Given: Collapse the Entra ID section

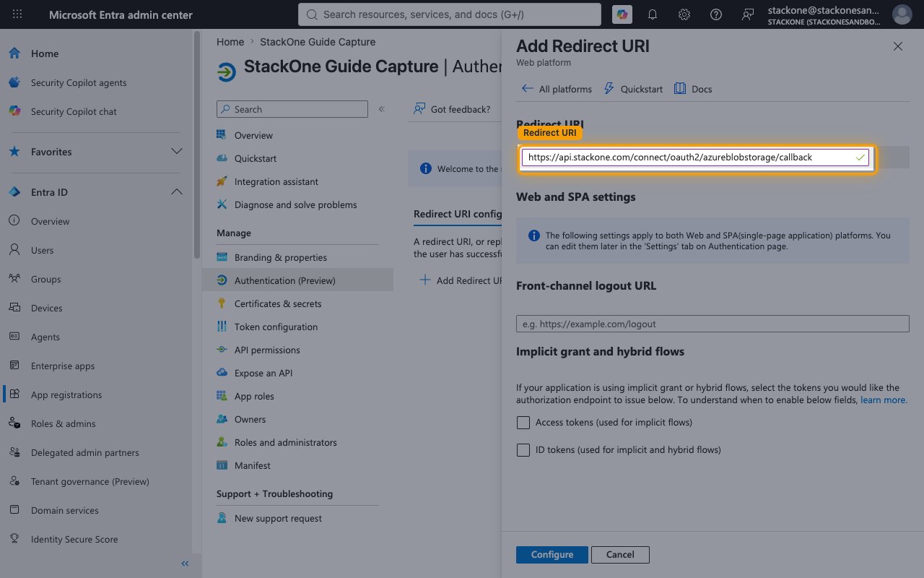Looking at the screenshot, I should click(x=176, y=192).
